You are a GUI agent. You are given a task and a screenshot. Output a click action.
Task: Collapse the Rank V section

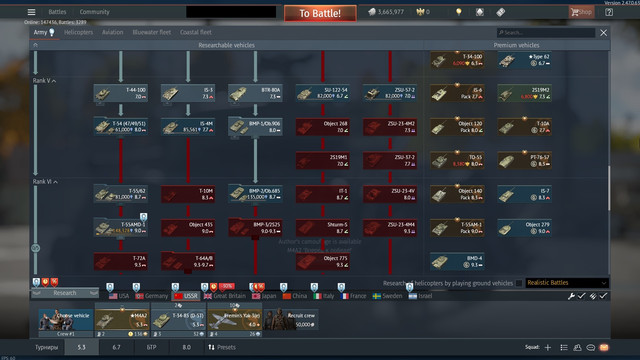[x=44, y=81]
